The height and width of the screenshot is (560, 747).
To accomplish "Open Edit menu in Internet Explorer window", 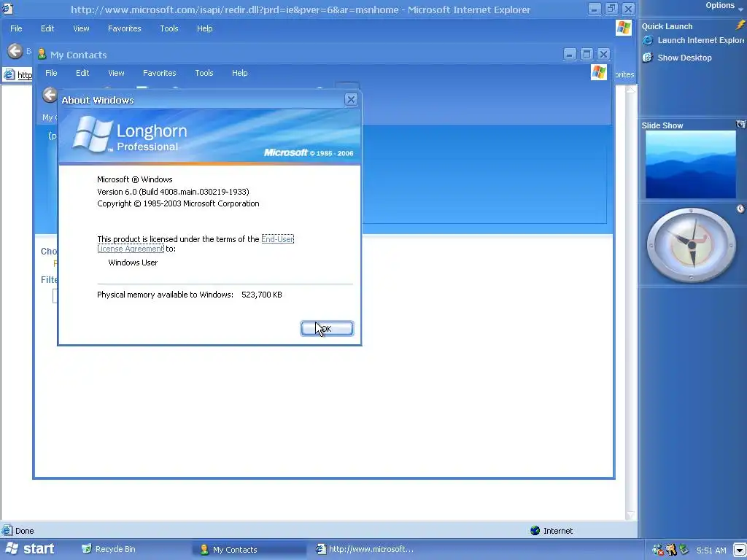I will click(x=47, y=28).
